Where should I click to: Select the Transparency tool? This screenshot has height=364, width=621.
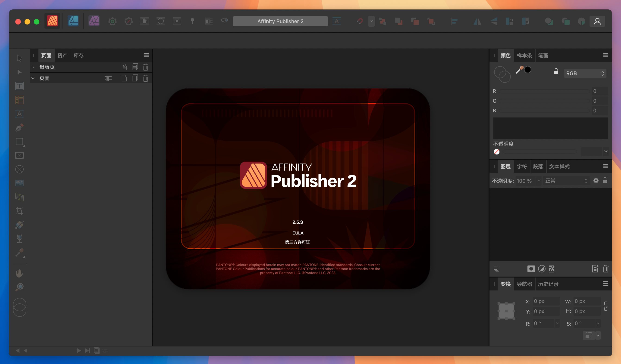coord(19,238)
